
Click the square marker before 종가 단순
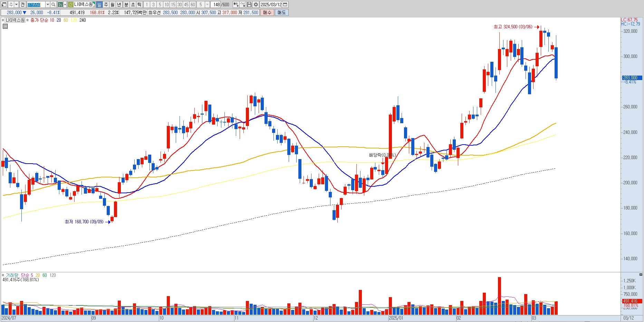tap(28, 20)
